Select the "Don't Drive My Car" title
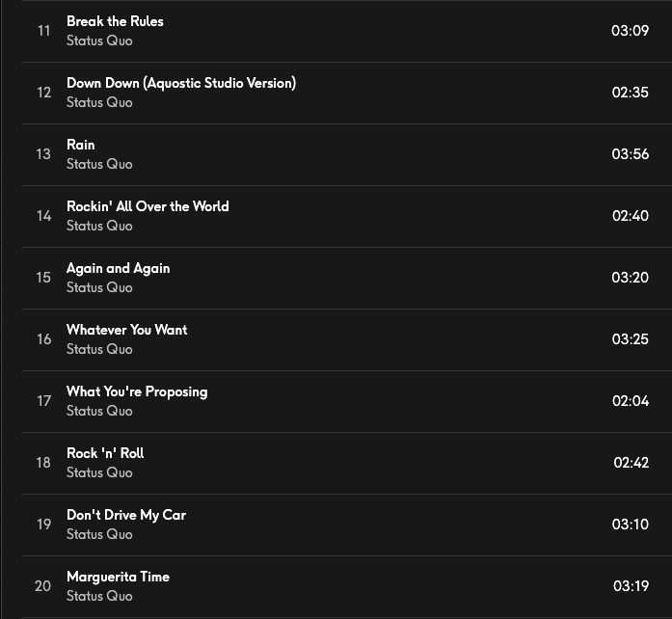Image resolution: width=672 pixels, height=619 pixels. (126, 515)
